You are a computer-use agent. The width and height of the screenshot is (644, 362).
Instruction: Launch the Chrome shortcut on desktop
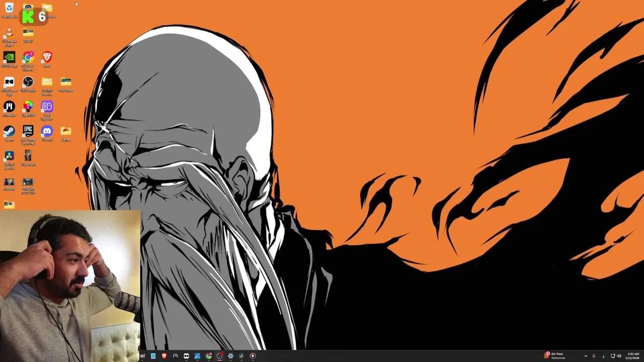28,61
